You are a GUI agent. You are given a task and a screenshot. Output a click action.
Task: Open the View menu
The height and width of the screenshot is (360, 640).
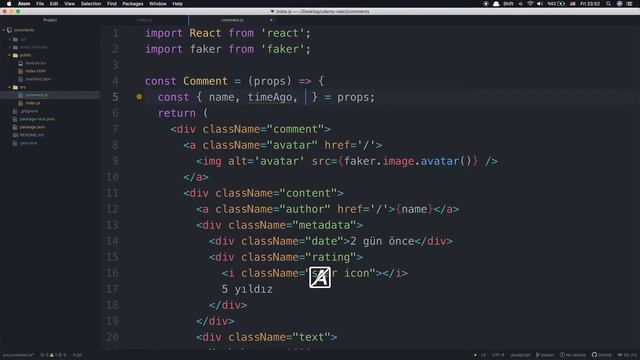coord(69,4)
